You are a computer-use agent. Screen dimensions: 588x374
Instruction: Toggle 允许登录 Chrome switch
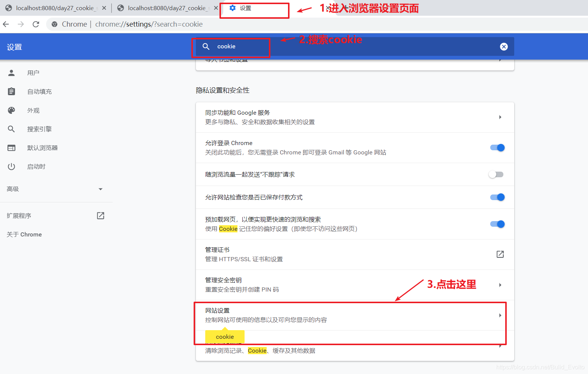497,148
